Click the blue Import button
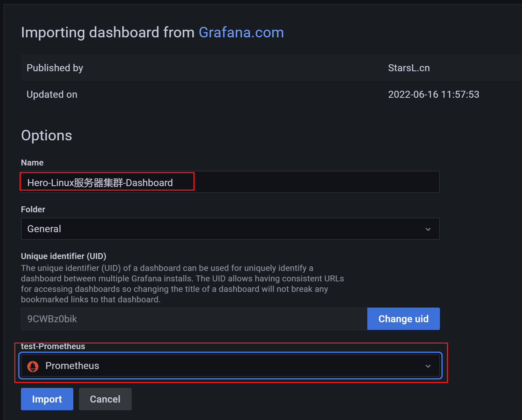522x420 pixels. [x=47, y=399]
